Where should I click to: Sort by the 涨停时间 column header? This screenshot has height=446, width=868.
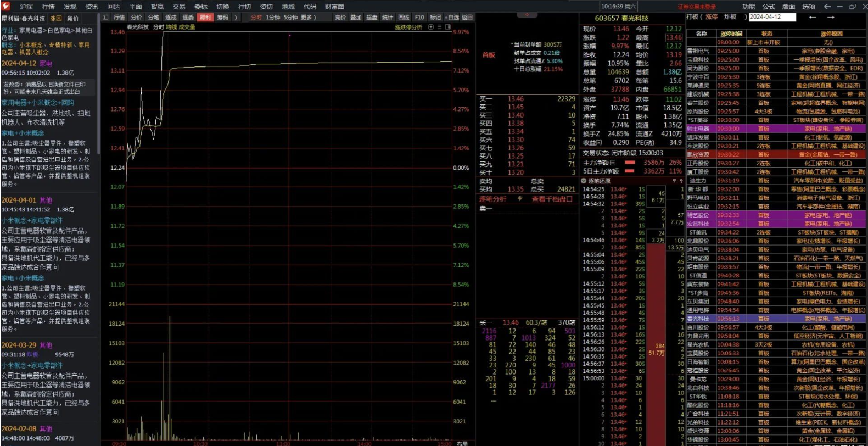click(x=730, y=34)
